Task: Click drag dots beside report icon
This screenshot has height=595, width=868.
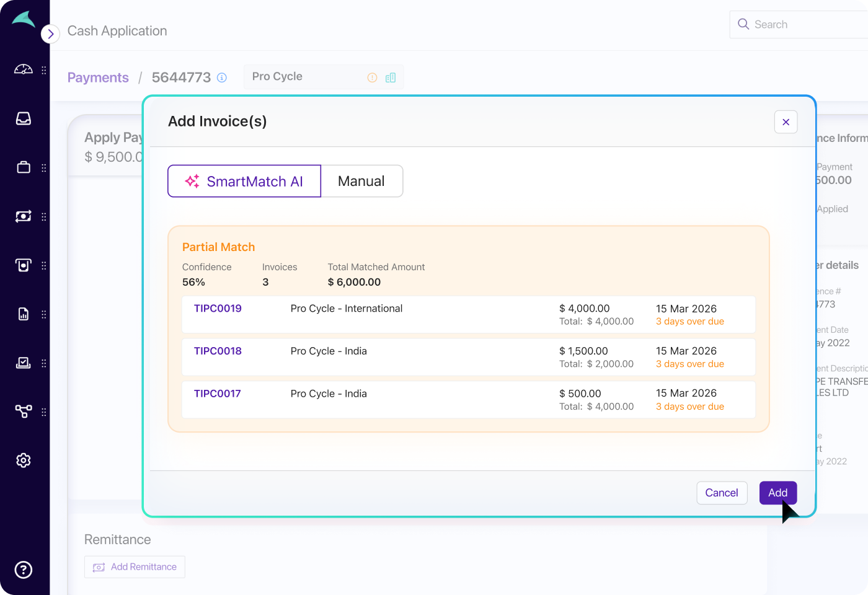Action: pos(44,315)
